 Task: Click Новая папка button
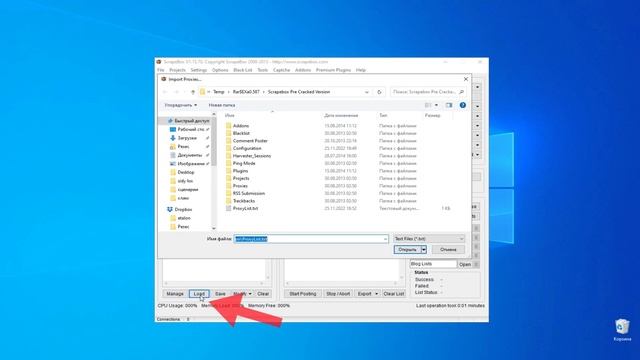pos(222,105)
